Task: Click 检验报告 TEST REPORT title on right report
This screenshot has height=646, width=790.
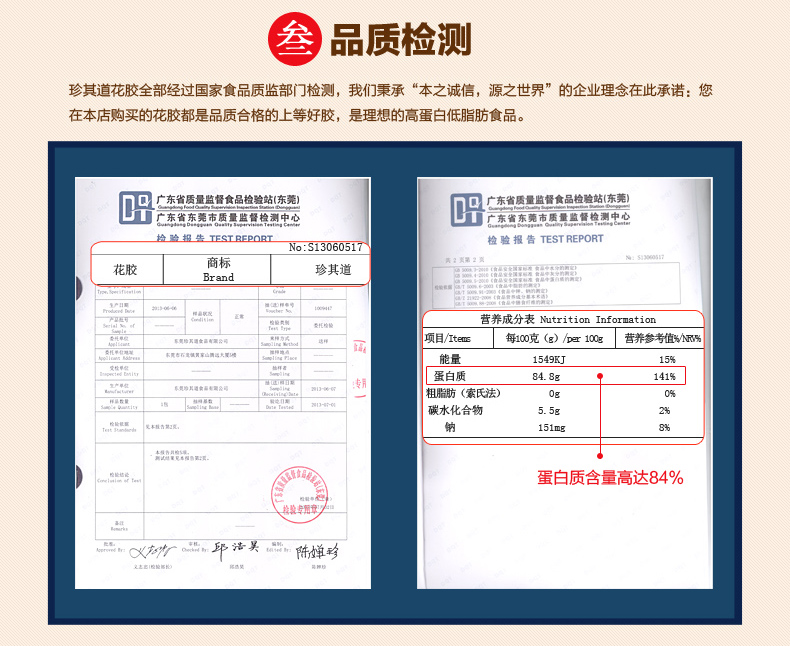Action: click(545, 239)
